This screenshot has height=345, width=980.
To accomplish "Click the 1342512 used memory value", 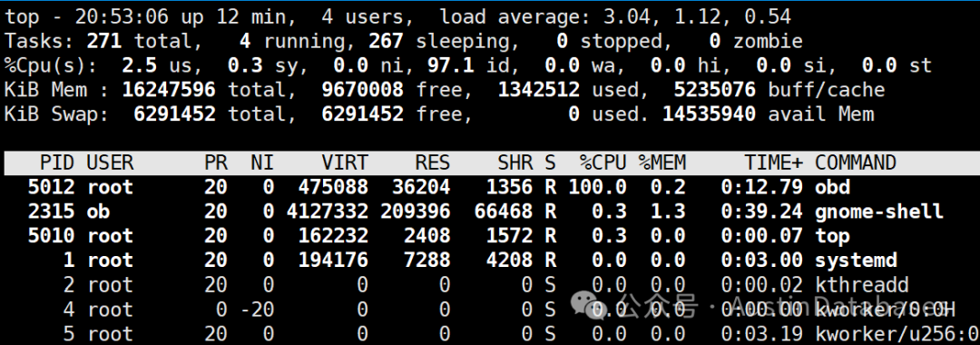I will click(539, 90).
